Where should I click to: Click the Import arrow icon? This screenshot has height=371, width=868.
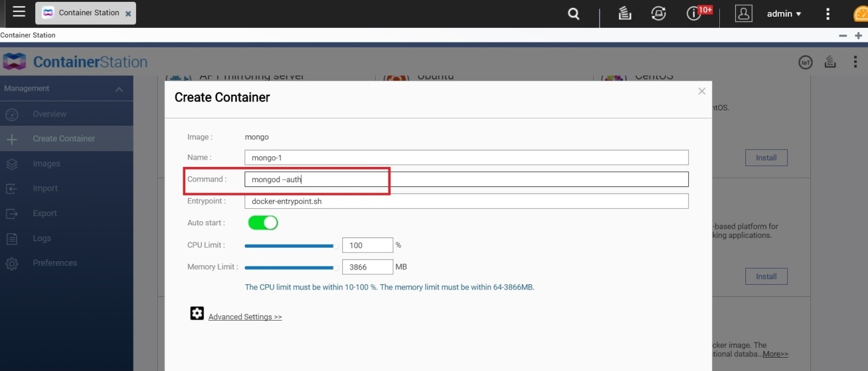(x=12, y=189)
